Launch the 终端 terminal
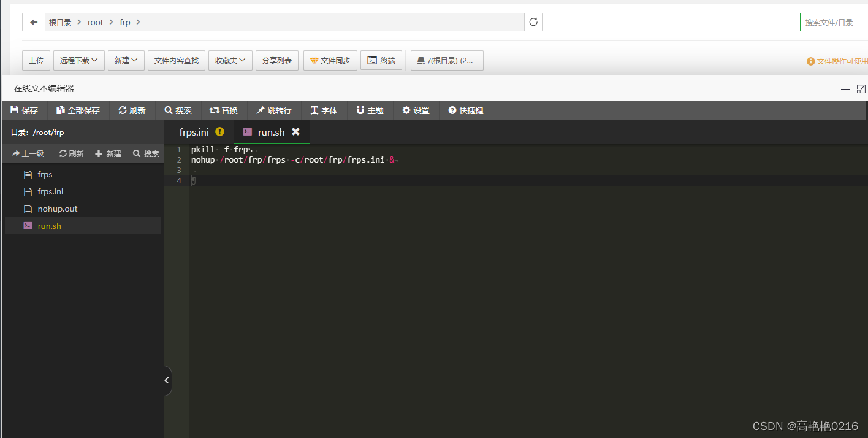The image size is (868, 438). point(381,60)
